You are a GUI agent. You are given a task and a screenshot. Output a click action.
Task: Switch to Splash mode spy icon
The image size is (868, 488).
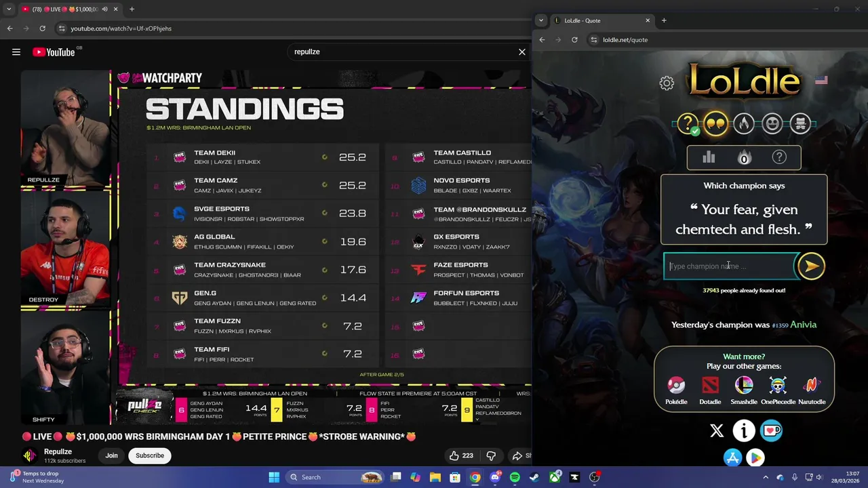[x=800, y=123]
